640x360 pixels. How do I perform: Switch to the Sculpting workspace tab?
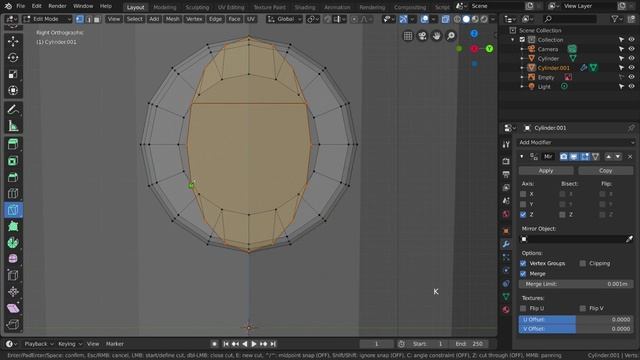[197, 7]
